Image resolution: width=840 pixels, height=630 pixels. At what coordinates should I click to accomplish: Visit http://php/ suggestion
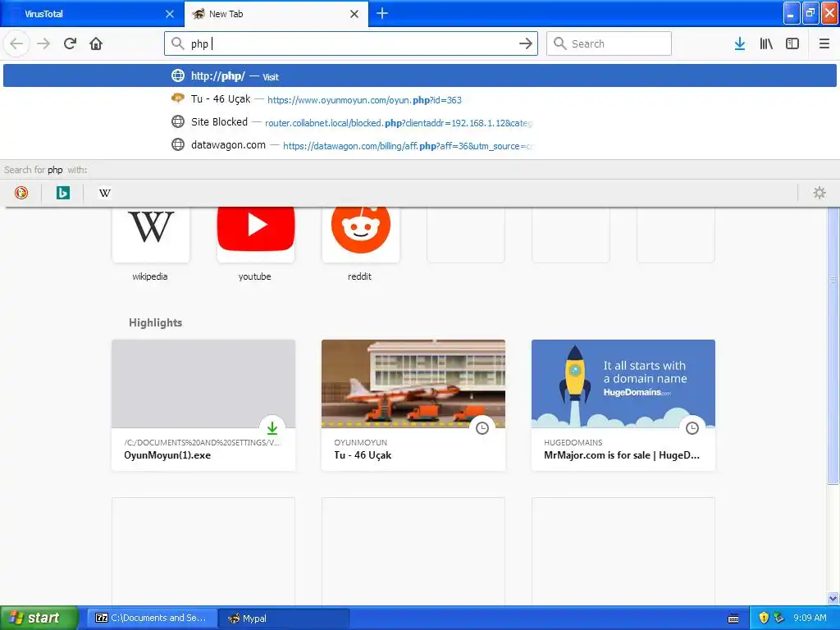[x=419, y=76]
